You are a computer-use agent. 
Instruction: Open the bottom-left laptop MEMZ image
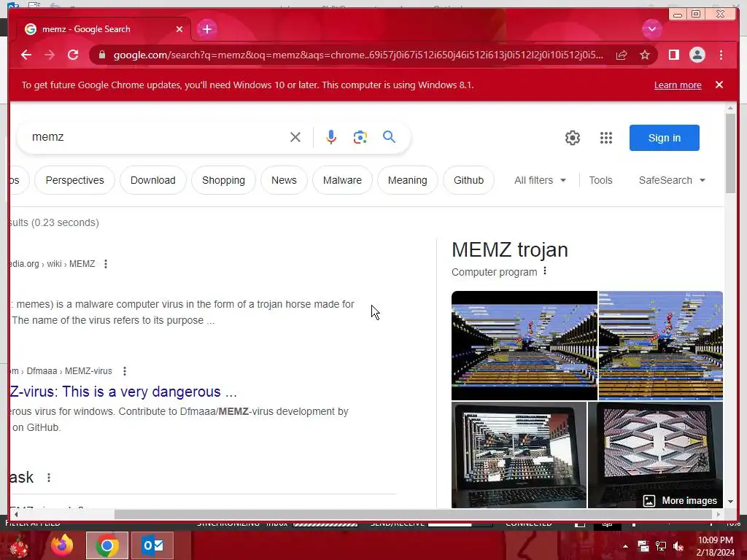tap(519, 455)
